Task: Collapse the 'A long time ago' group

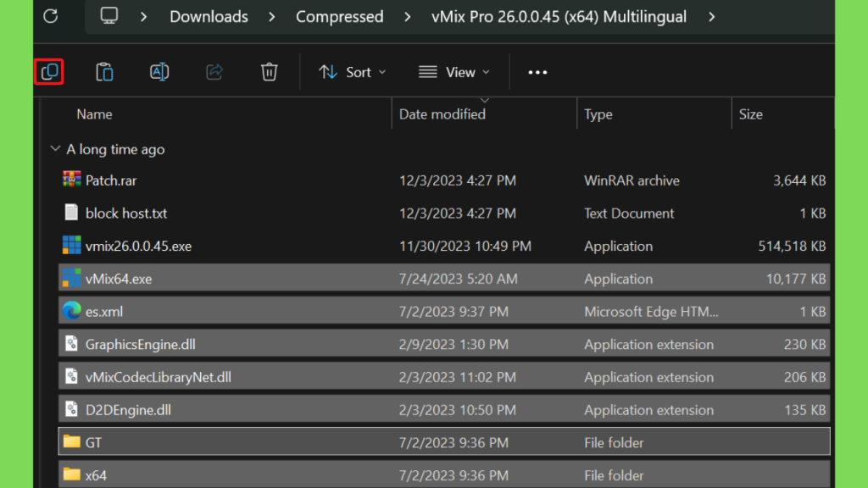Action: tap(55, 149)
